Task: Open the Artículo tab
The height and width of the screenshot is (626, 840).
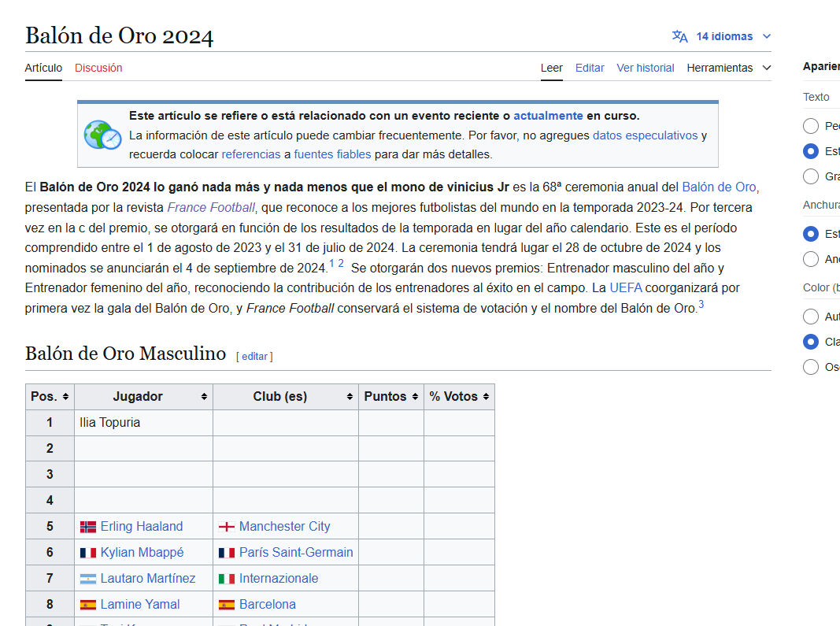Action: 43,68
